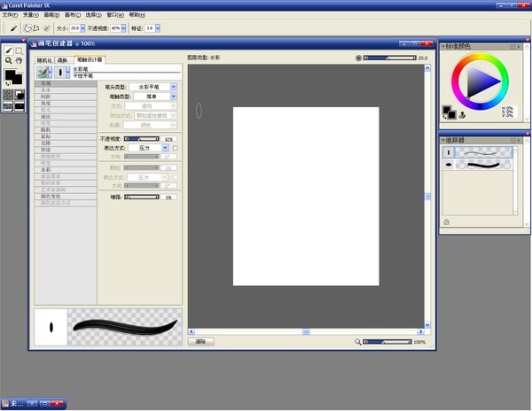The image size is (532, 411).
Task: Open the 特征 feature slider arrow
Action: [x=158, y=28]
